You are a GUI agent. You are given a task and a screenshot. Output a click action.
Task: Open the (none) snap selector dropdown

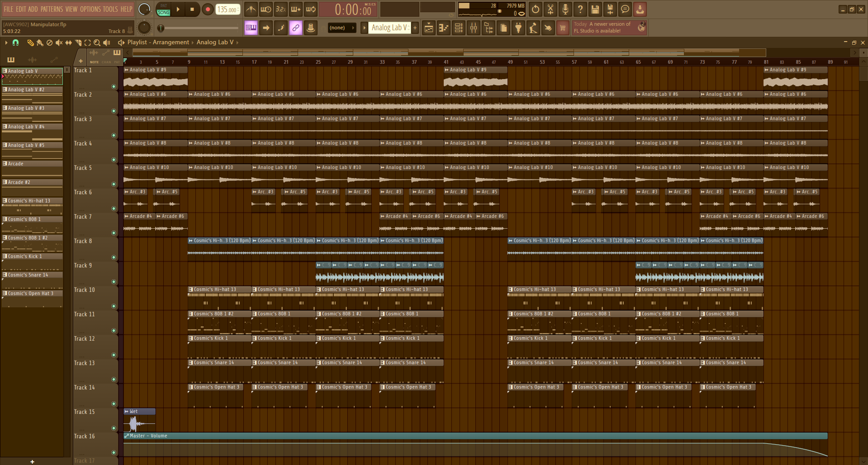342,28
